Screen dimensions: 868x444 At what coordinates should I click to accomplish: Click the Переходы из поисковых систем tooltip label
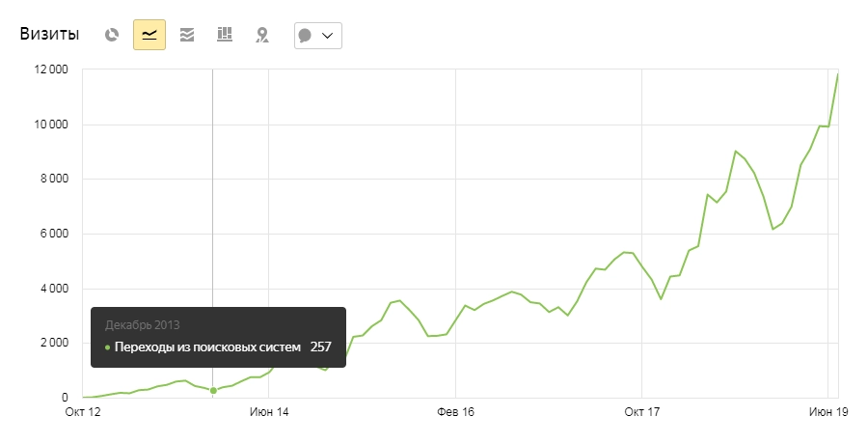click(x=207, y=347)
